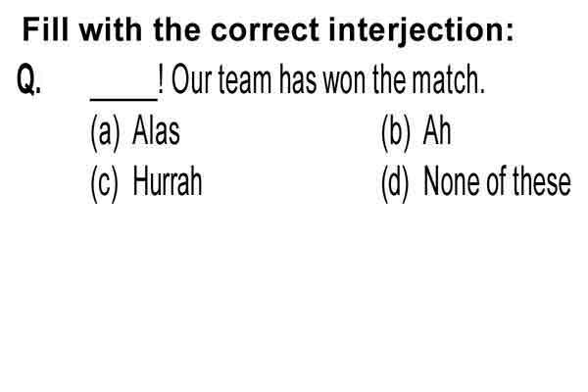Click the word 'Alas'
The width and height of the screenshot is (588, 392).
157,130
